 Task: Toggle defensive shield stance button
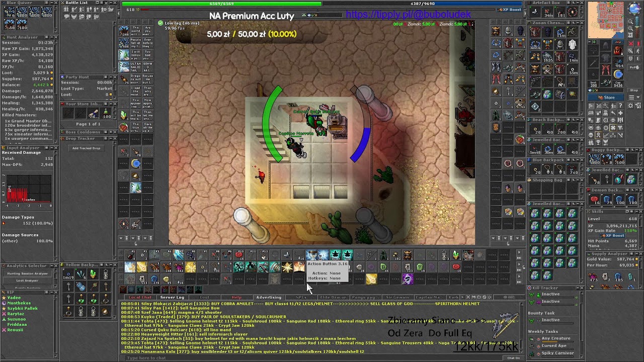pyautogui.click(x=630, y=58)
